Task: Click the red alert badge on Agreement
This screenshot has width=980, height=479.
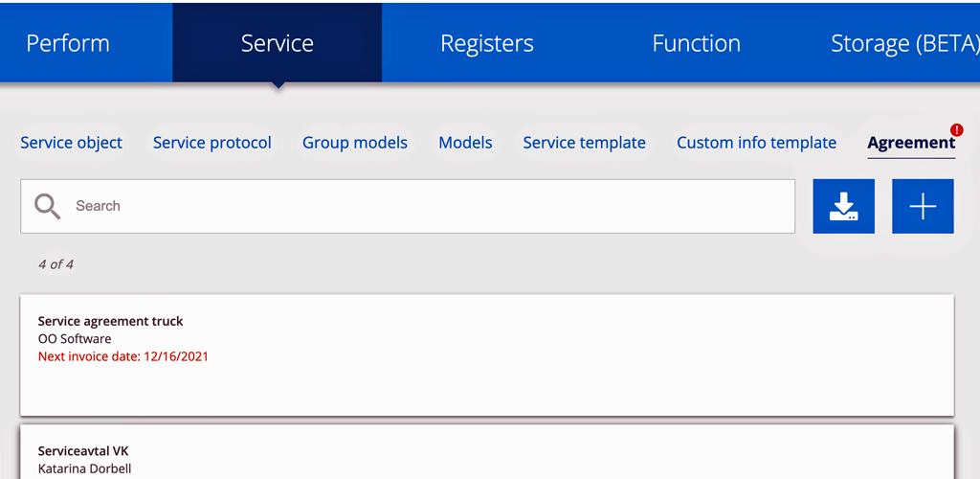Action: point(956,130)
